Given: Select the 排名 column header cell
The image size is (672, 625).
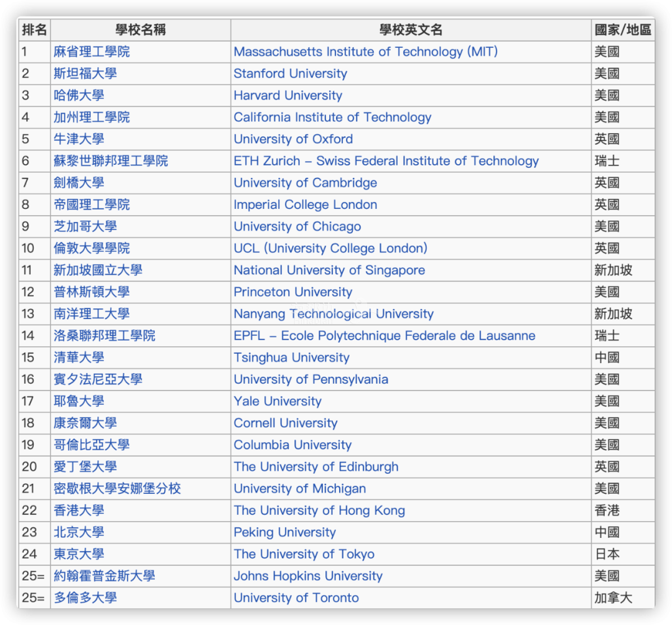Looking at the screenshot, I should [x=34, y=30].
